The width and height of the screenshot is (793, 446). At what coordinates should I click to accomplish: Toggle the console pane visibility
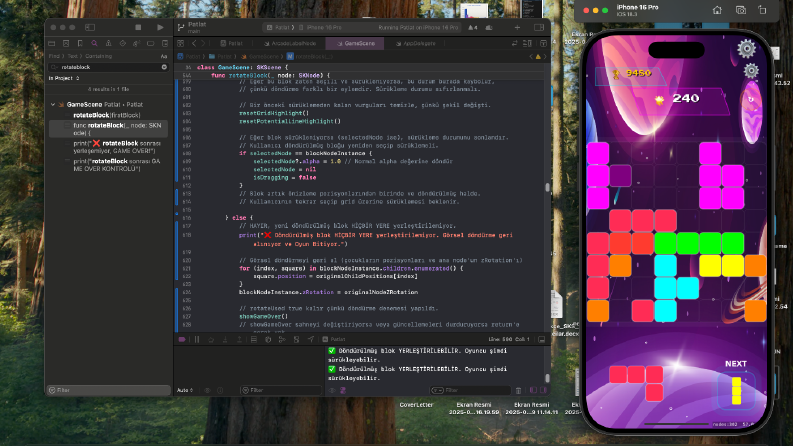pos(543,390)
